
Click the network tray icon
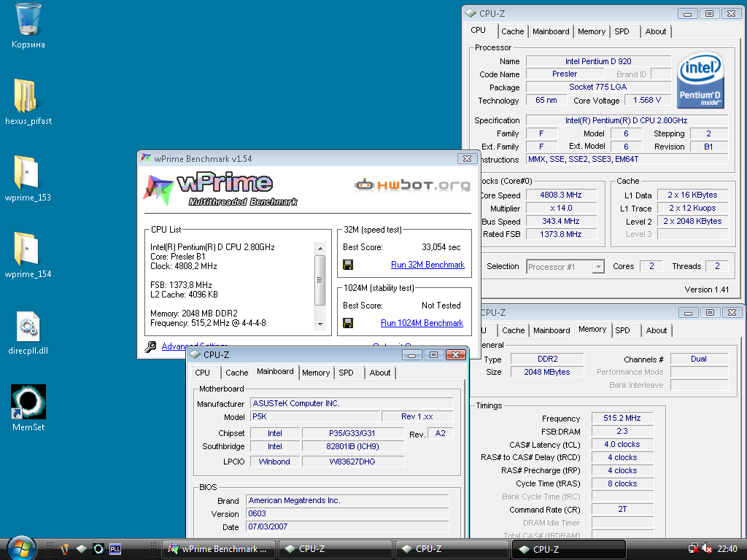pos(693,549)
